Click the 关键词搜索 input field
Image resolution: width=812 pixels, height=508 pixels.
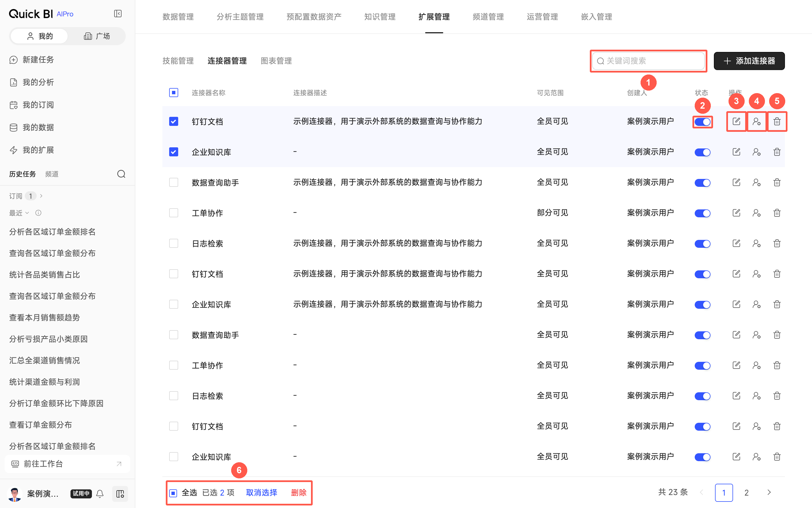click(648, 61)
